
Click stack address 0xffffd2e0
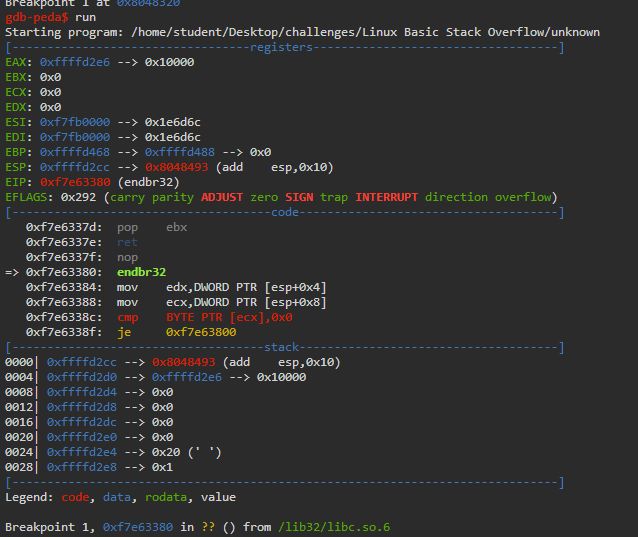pos(82,437)
